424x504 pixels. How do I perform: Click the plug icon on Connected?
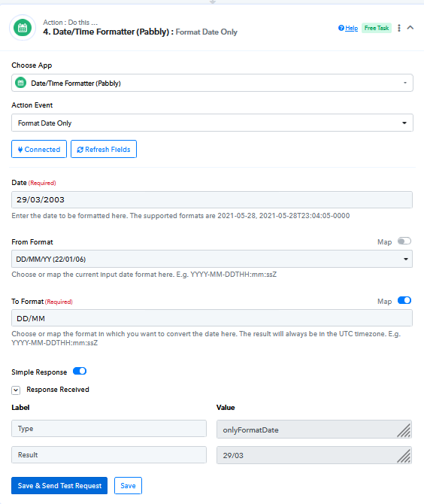tap(20, 150)
